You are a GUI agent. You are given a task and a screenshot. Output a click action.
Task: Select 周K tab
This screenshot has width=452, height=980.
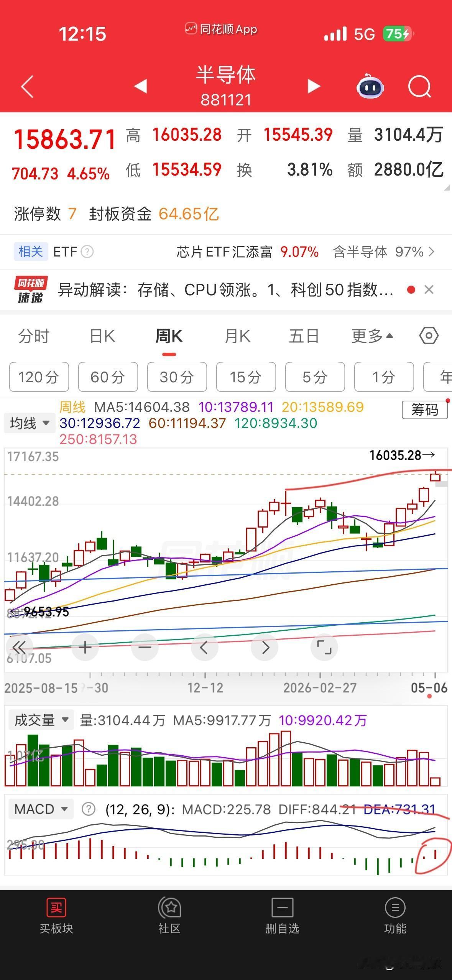click(169, 336)
